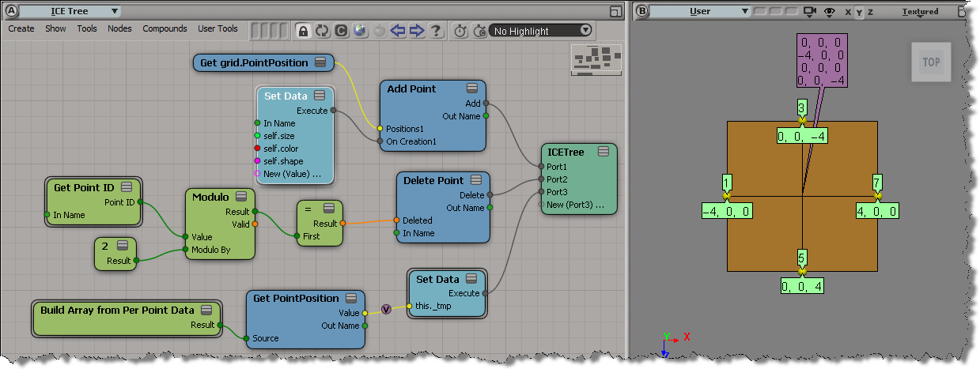This screenshot has width=980, height=369.
Task: Open the No Highlight dropdown
Action: pos(541,31)
